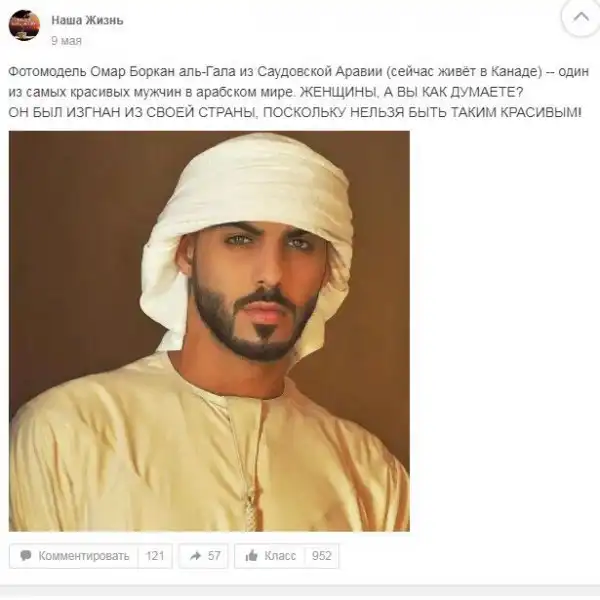The width and height of the screenshot is (600, 600).
Task: Click the line ОН БЫЛ ИЗГНАН ИЗ СВОЕЙ СТРАНЫ
Action: point(132,112)
